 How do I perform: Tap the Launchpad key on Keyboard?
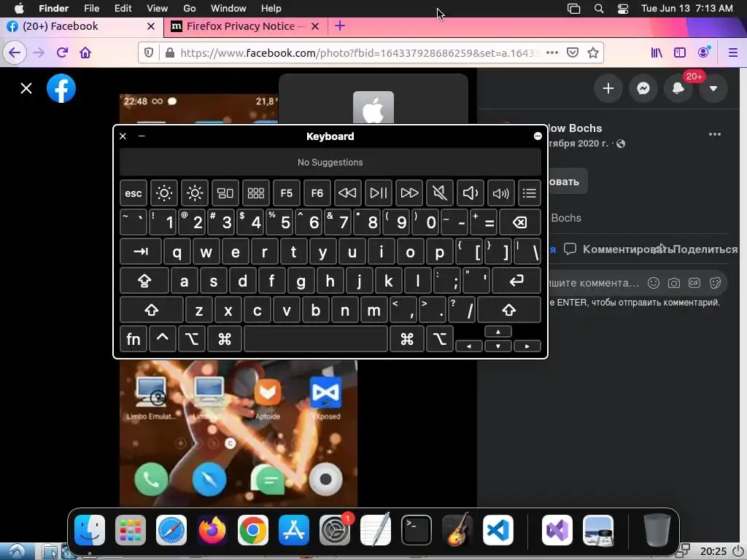256,192
